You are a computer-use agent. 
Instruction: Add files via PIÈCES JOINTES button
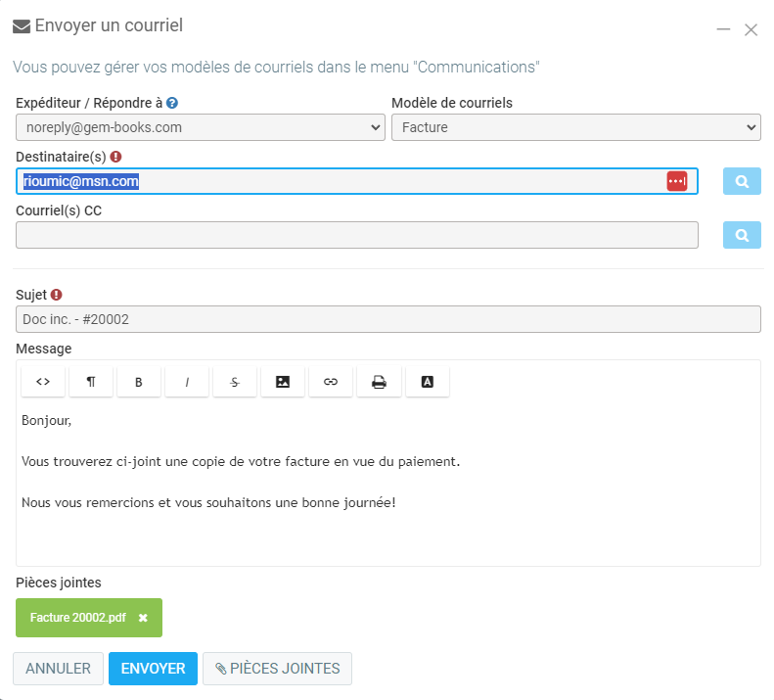pyautogui.click(x=277, y=669)
